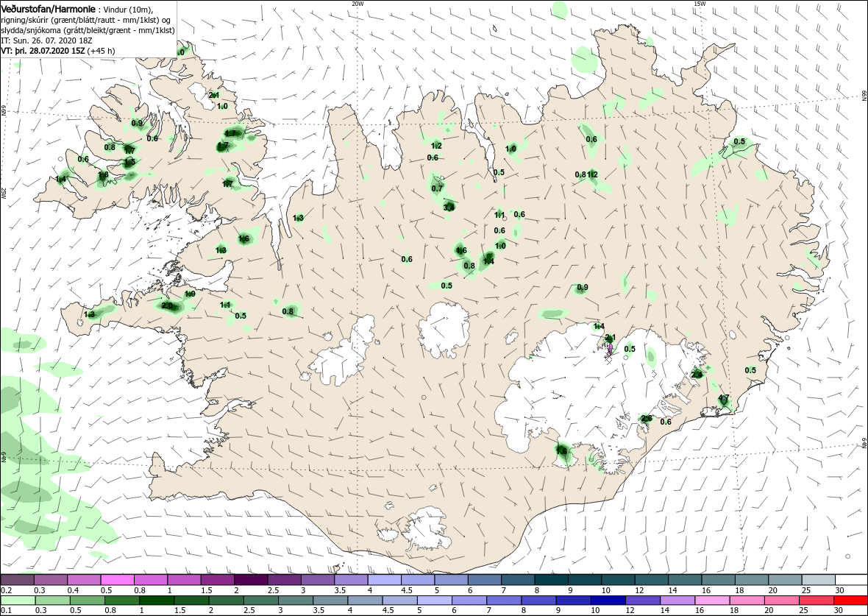Click the 2.4 precipitation value on the glacier edge
The width and height of the screenshot is (868, 616).
pos(697,375)
